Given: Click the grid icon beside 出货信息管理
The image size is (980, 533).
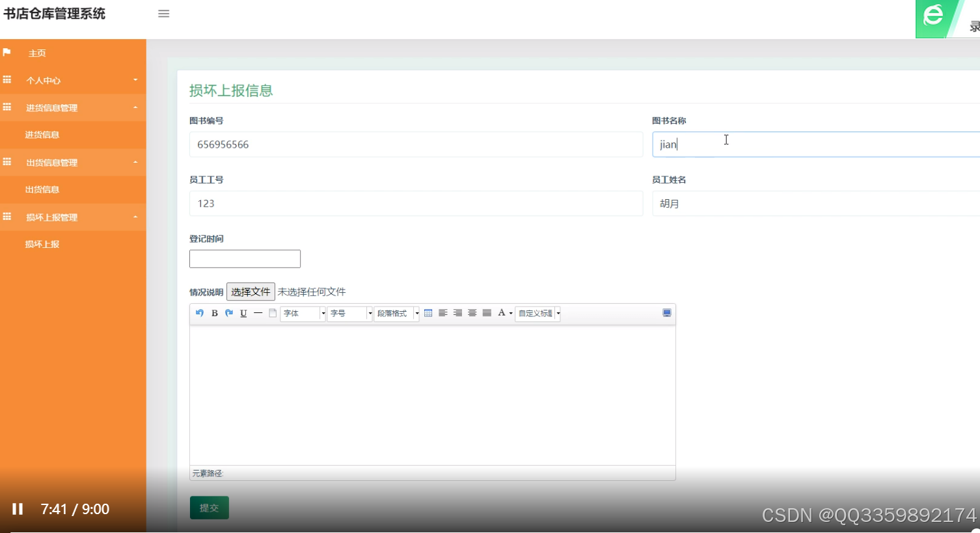Looking at the screenshot, I should tap(7, 161).
